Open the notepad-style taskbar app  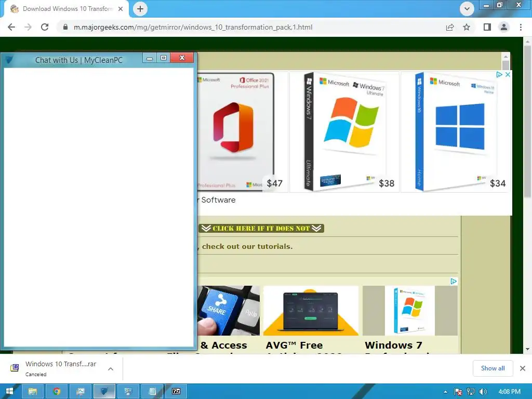[x=152, y=391]
